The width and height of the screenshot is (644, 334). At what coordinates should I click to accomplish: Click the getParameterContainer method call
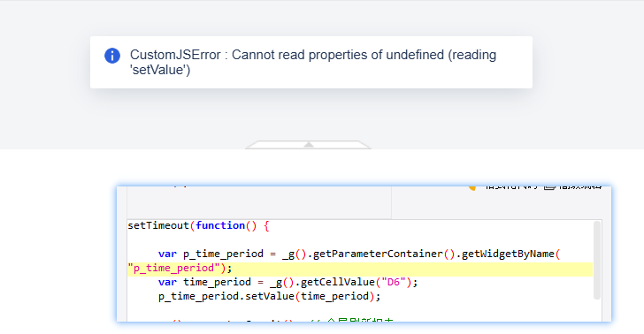pyautogui.click(x=378, y=254)
